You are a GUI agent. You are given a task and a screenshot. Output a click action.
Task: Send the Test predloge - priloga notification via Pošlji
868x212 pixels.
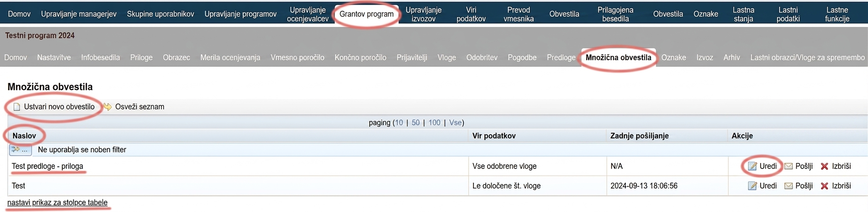tap(804, 166)
